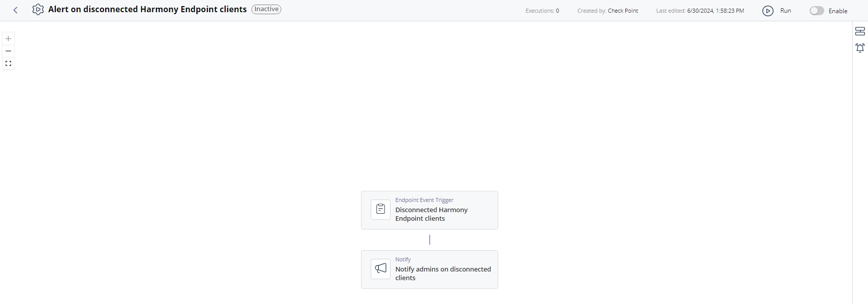Click the Enable label text
The width and height of the screenshot is (868, 304).
pos(838,11)
